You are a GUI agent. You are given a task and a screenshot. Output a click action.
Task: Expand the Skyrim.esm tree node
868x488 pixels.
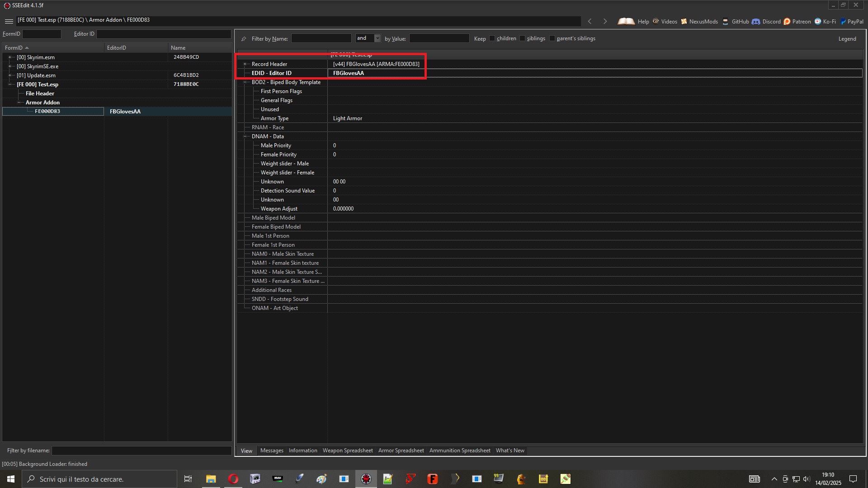(x=10, y=57)
